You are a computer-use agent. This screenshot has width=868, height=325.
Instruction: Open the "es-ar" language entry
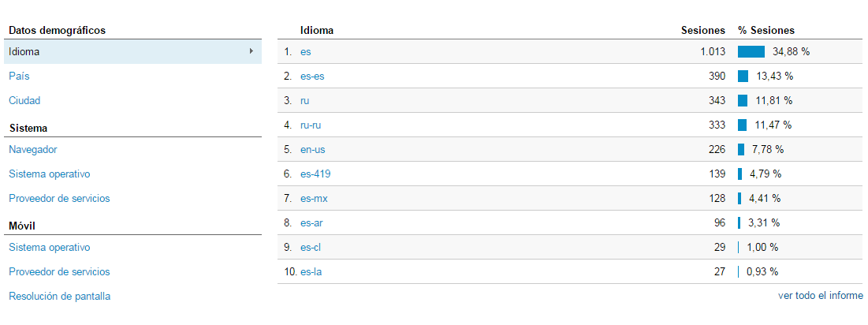(x=311, y=222)
